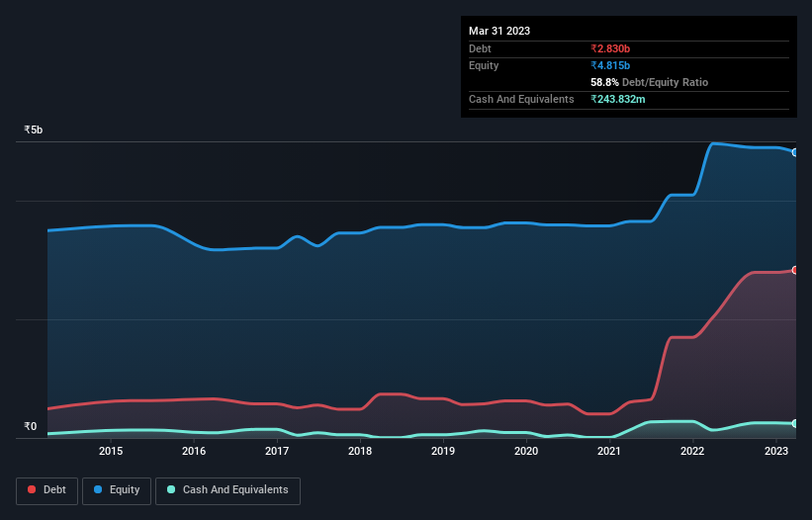Click the 2019 x-axis label

pyautogui.click(x=443, y=451)
